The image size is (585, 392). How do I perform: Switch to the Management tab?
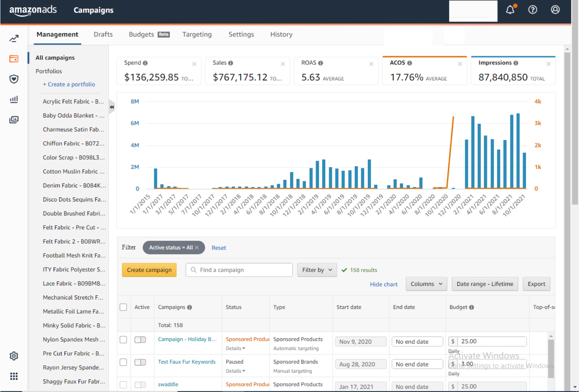coord(57,34)
